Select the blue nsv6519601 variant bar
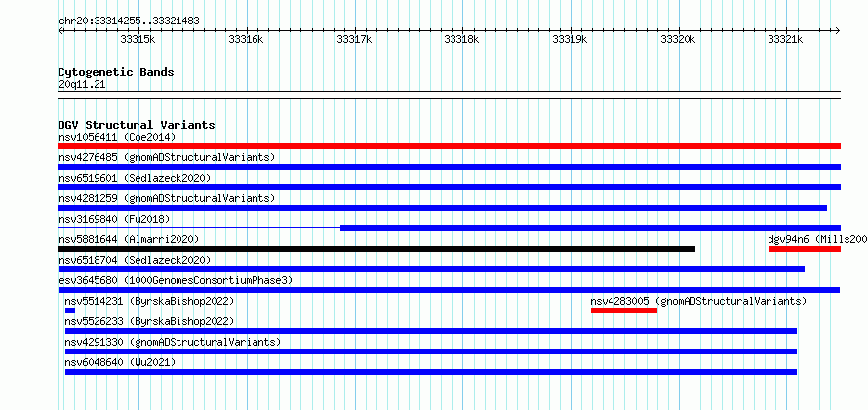The image size is (868, 410). pos(449,187)
